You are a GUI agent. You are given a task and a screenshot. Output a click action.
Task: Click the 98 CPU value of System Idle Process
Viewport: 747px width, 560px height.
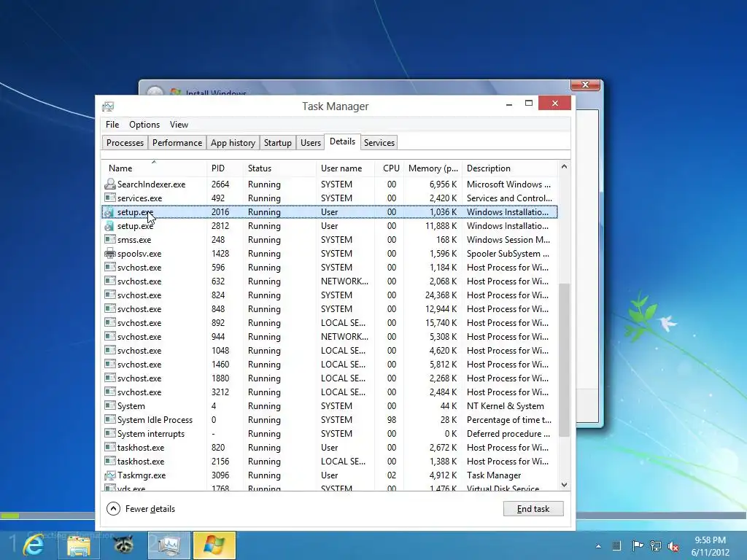(392, 419)
